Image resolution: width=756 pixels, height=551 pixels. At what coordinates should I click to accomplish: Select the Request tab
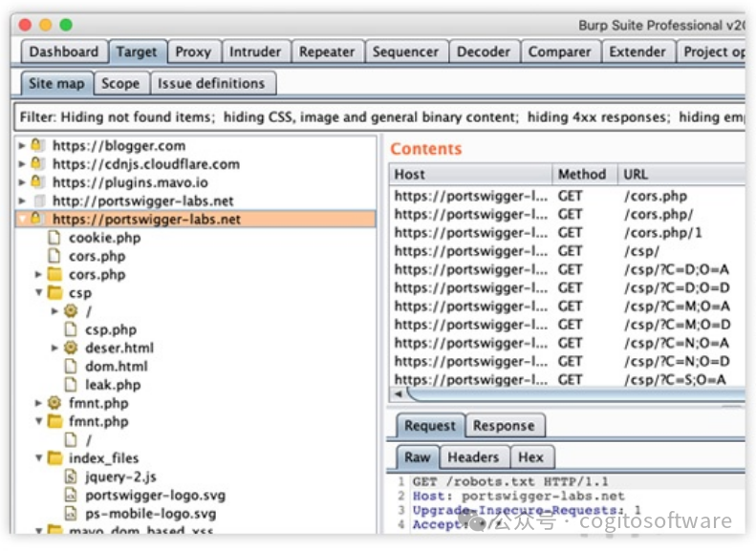[430, 426]
